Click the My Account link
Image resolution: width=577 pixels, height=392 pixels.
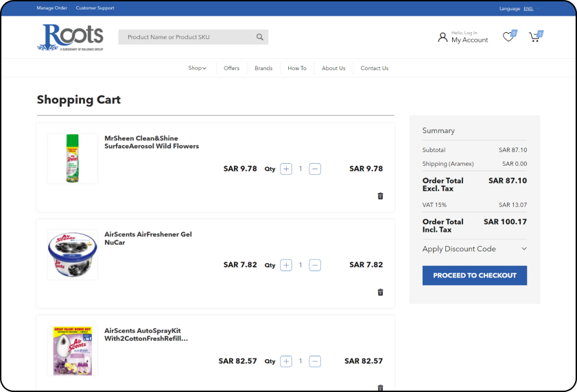469,40
